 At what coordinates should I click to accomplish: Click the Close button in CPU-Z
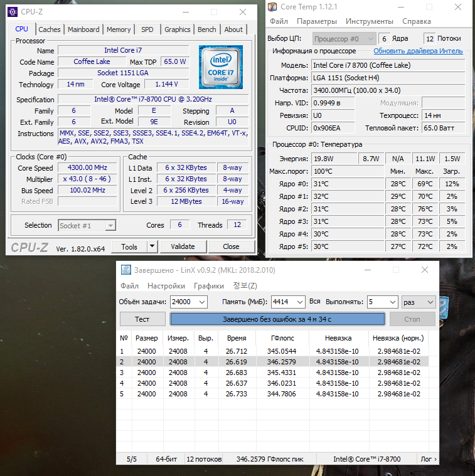point(231,246)
